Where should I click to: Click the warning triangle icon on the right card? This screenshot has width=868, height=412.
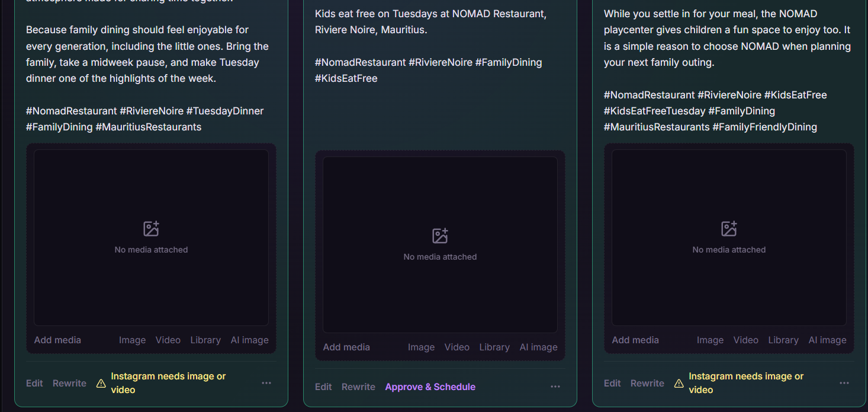coord(679,384)
